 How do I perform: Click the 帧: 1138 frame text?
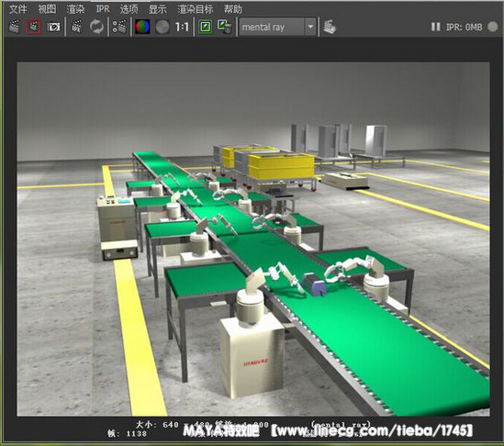pyautogui.click(x=128, y=433)
